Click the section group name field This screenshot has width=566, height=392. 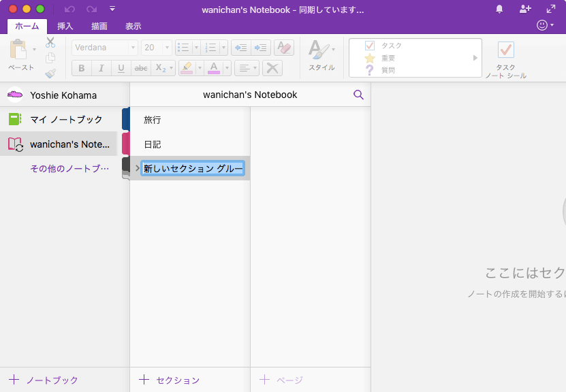193,168
